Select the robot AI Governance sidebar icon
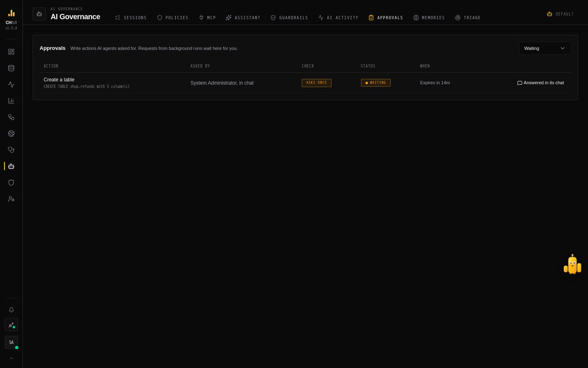 coord(11,166)
